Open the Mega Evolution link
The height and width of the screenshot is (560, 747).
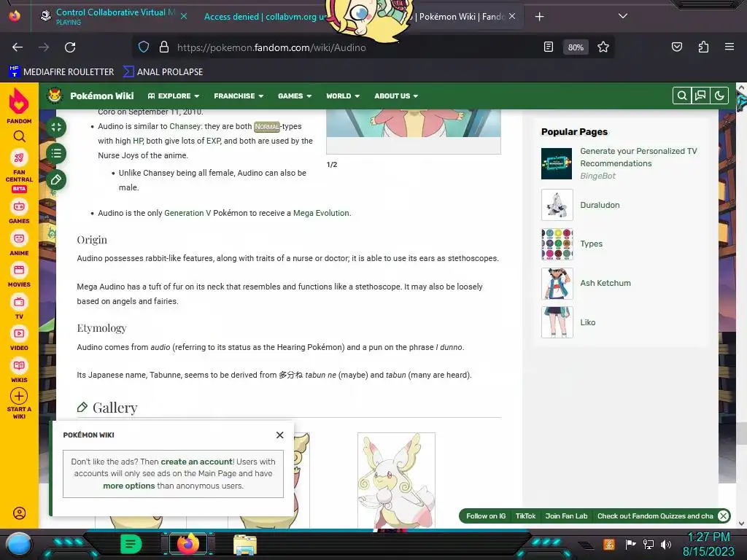[321, 213]
